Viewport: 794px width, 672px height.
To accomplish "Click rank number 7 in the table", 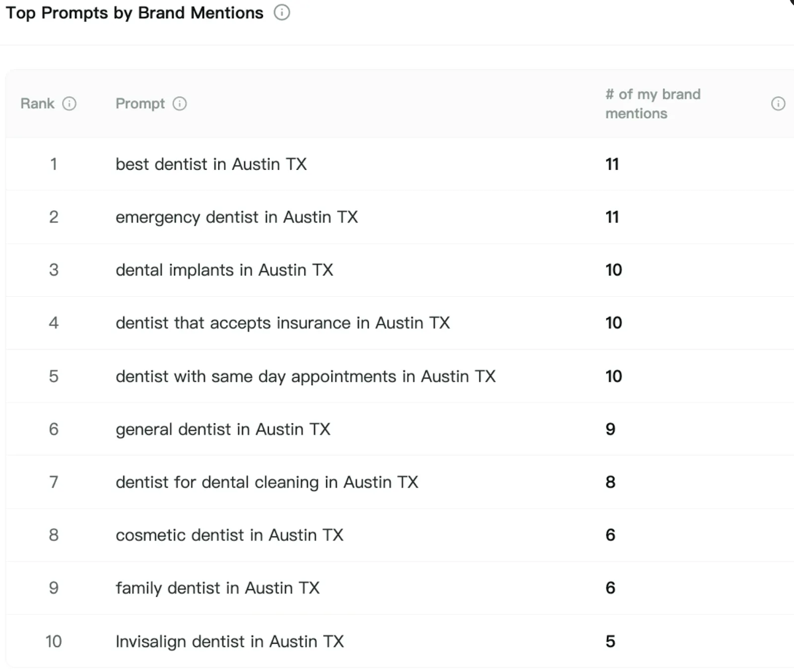I will tap(54, 482).
